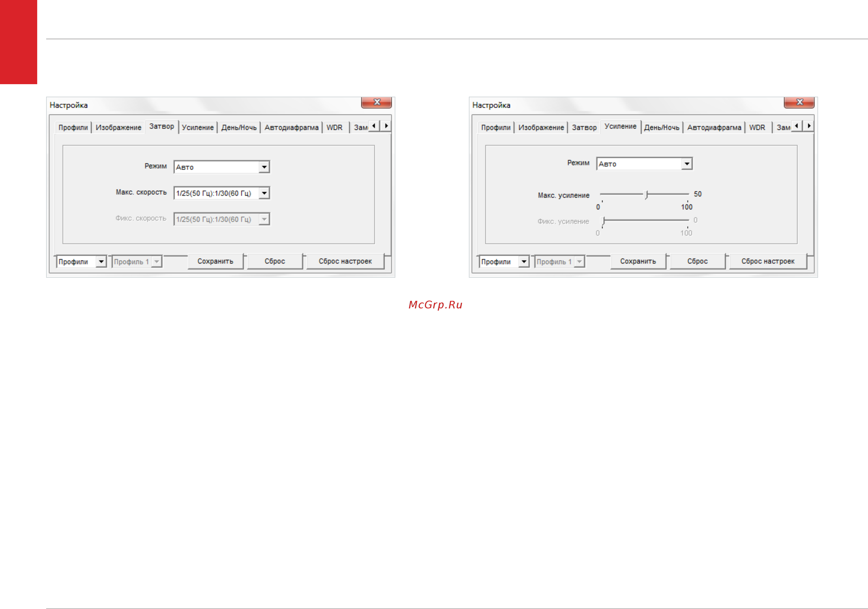Open Изображение tab in left Настройка window
Viewport: 868px width, 609px height.
(x=118, y=128)
